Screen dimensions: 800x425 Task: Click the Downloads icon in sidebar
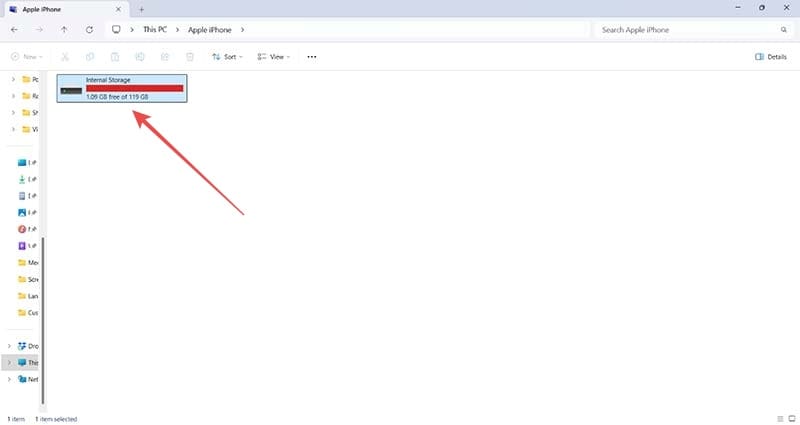click(x=22, y=179)
